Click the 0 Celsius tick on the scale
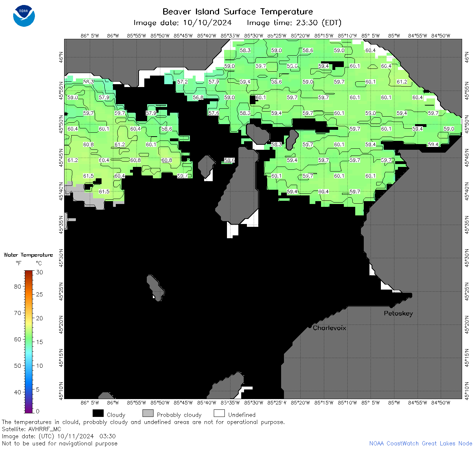 click(x=38, y=411)
